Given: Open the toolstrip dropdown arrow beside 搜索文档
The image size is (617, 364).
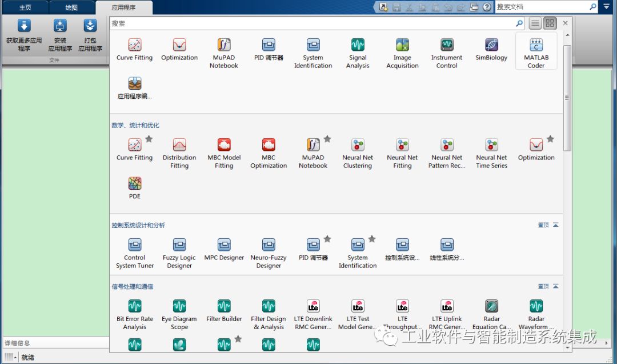Looking at the screenshot, I should 606,7.
